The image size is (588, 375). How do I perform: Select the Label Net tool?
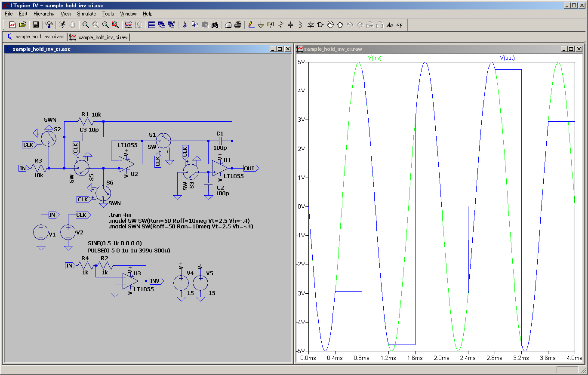coord(271,25)
